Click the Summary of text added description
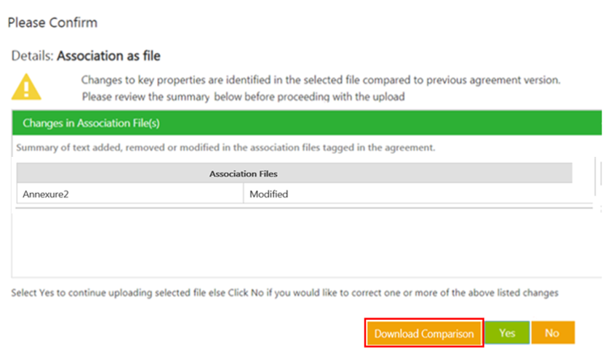 (225, 147)
